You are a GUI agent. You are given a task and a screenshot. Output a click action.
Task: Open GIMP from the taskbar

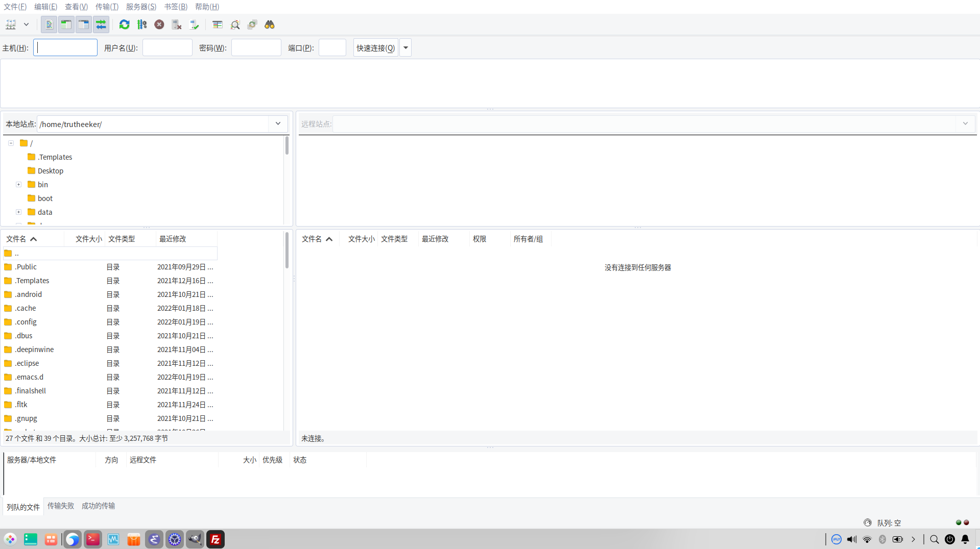195,539
